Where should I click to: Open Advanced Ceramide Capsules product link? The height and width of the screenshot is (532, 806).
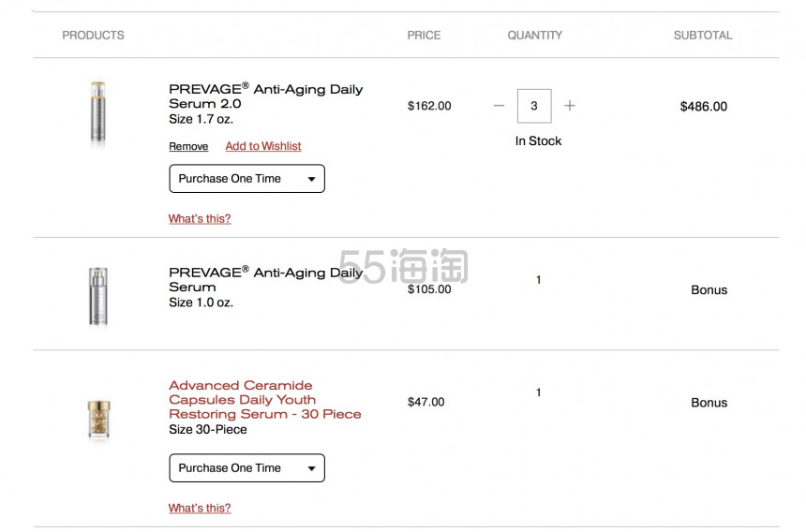264,400
